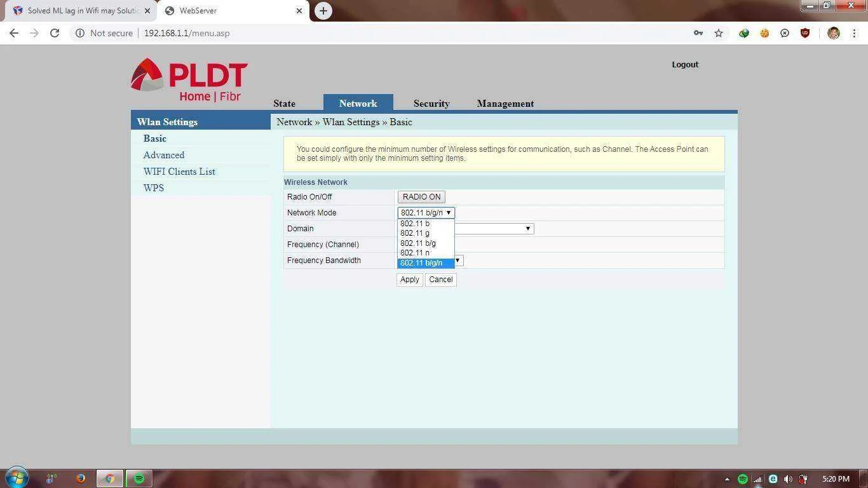Choose 802.11 b option

[x=426, y=224]
